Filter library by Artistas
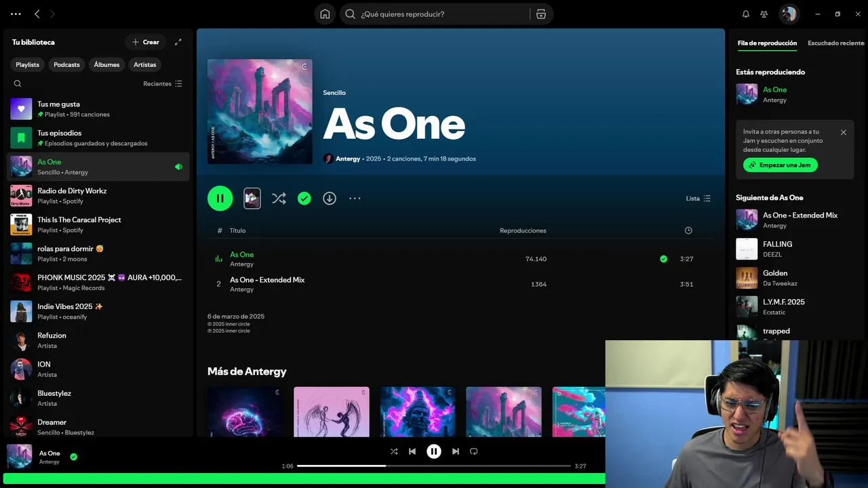This screenshot has width=868, height=488. pos(145,64)
